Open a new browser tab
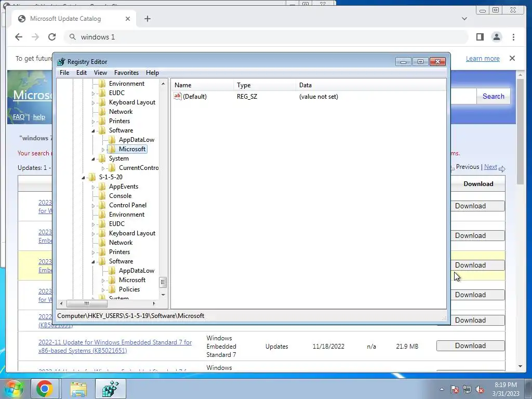Screen dimensions: 532x399 tap(147, 19)
